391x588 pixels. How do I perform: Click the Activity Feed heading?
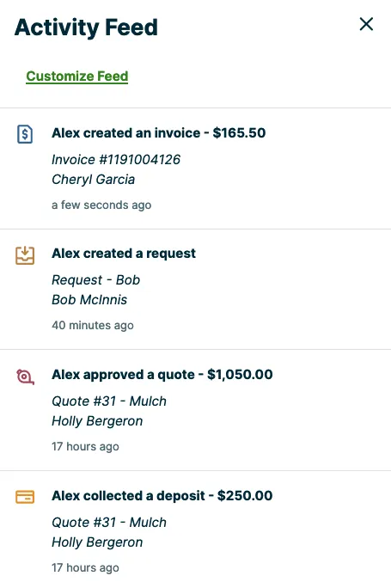coord(86,28)
